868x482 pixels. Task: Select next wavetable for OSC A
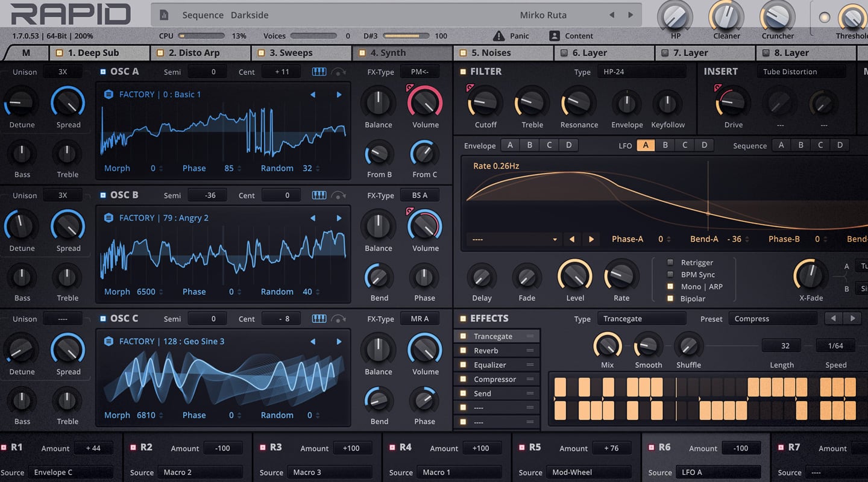339,95
